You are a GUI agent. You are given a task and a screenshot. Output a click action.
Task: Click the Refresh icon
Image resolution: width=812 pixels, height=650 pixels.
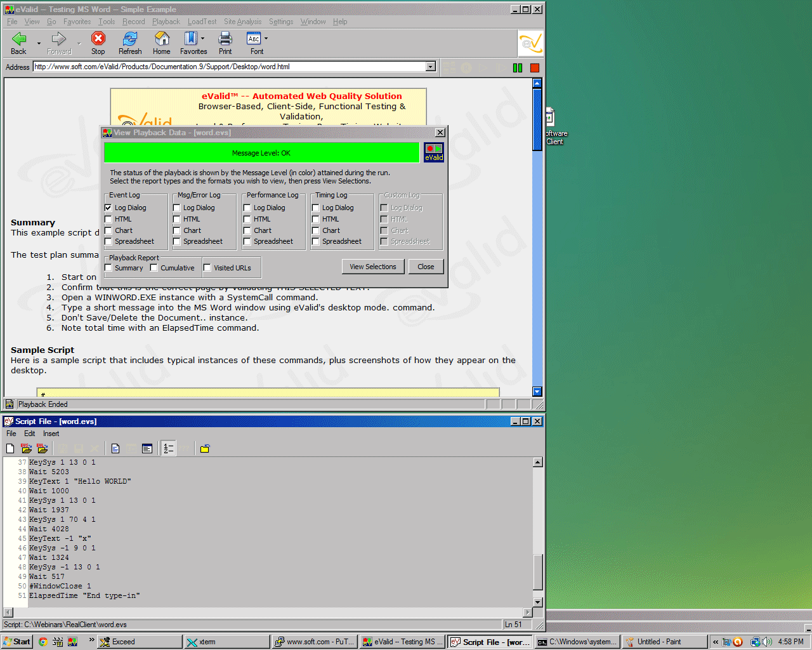pyautogui.click(x=130, y=39)
